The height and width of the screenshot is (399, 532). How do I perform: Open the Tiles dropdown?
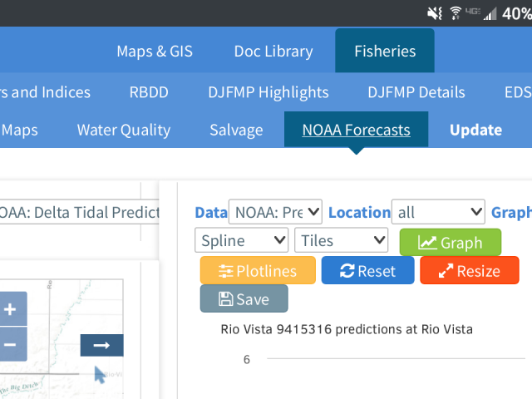342,240
